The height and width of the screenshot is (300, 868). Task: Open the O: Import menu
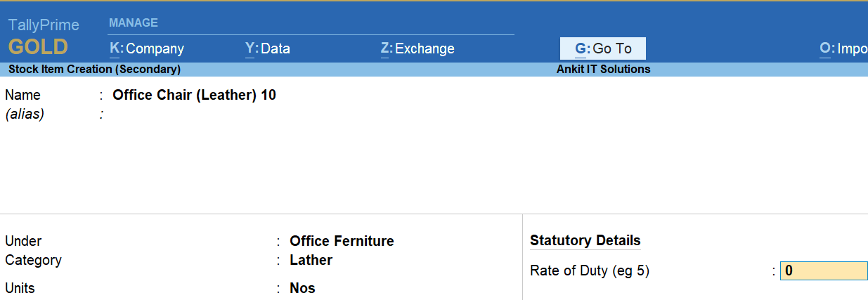point(843,48)
